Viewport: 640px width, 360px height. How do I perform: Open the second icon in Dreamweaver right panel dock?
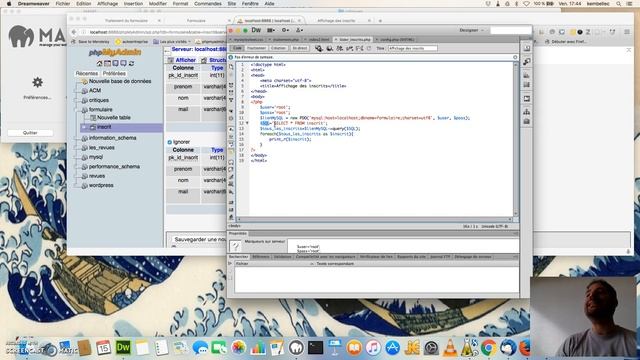[x=527, y=62]
